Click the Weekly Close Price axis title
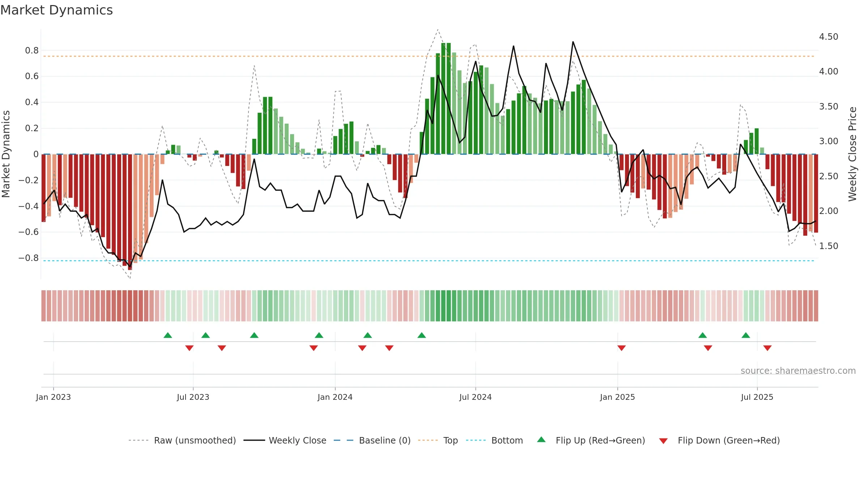 pos(852,154)
